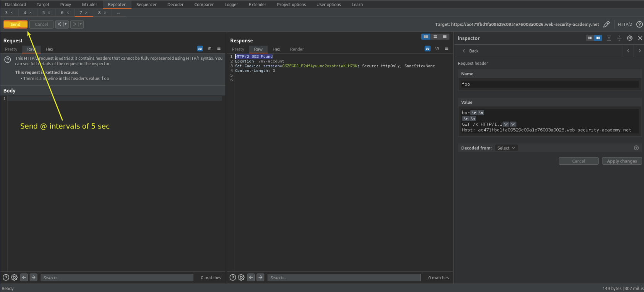
Task: Go to the Decoder tab
Action: pyautogui.click(x=175, y=5)
